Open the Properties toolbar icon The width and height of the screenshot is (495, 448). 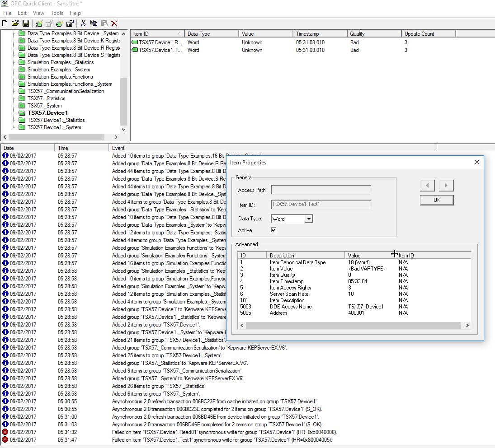coord(70,23)
